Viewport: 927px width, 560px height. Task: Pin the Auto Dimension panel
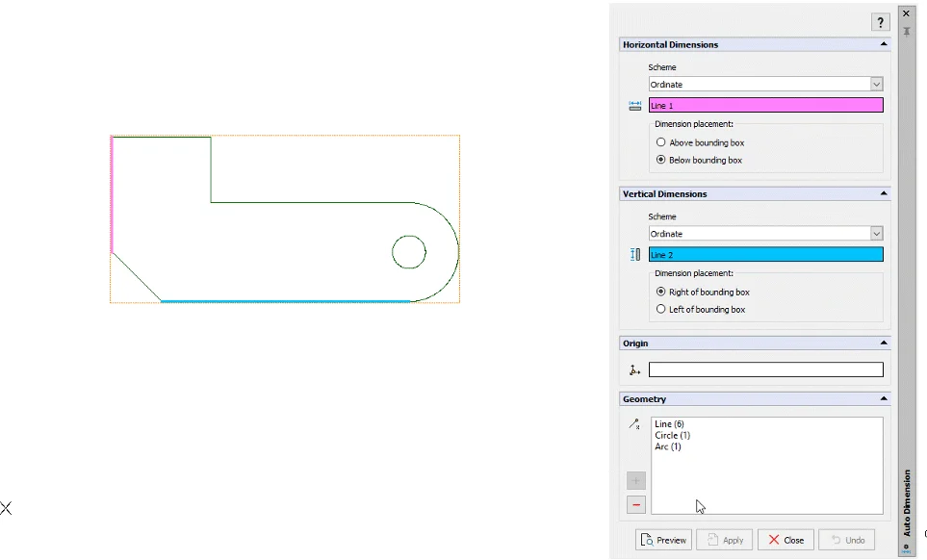pos(906,32)
